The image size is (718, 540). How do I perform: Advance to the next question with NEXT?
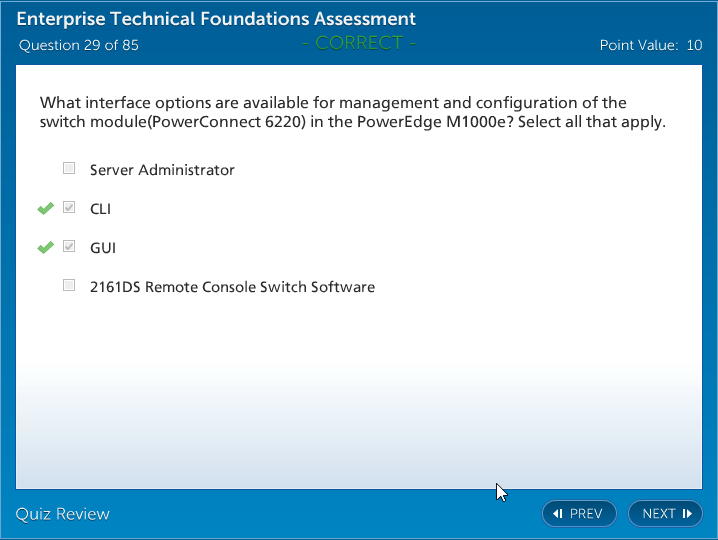pos(665,514)
